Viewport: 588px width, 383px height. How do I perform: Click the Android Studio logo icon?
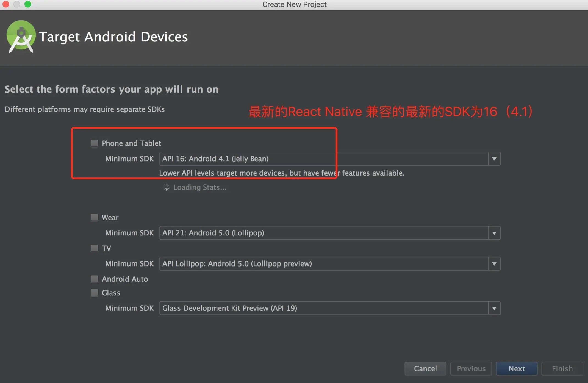click(21, 37)
